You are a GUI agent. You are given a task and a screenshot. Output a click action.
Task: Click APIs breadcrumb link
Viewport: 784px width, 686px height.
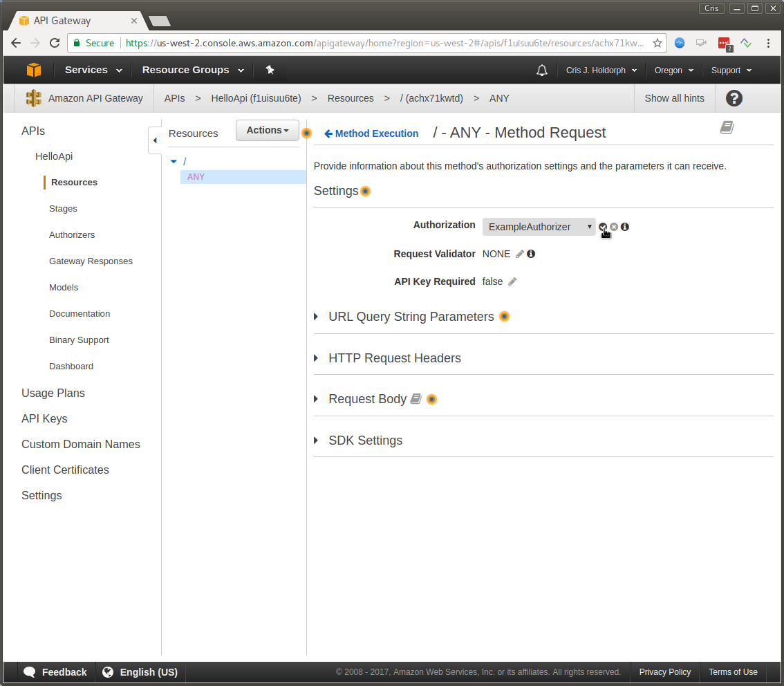click(174, 98)
